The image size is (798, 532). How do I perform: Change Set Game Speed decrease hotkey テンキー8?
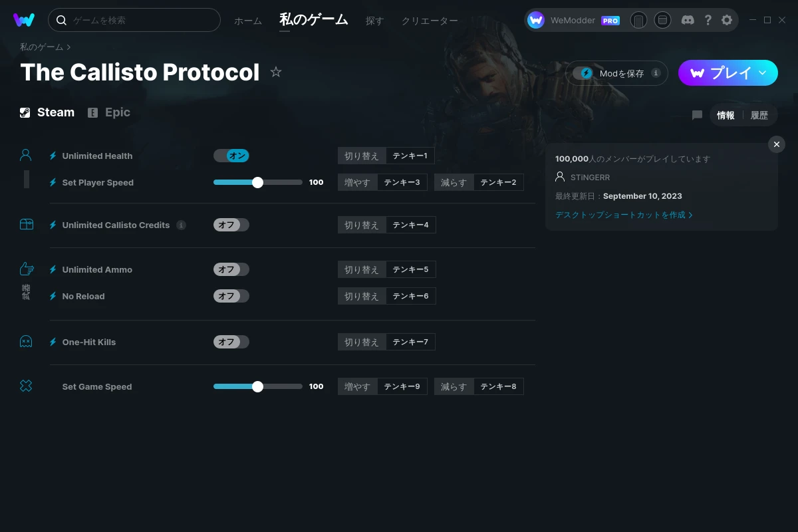(x=498, y=386)
